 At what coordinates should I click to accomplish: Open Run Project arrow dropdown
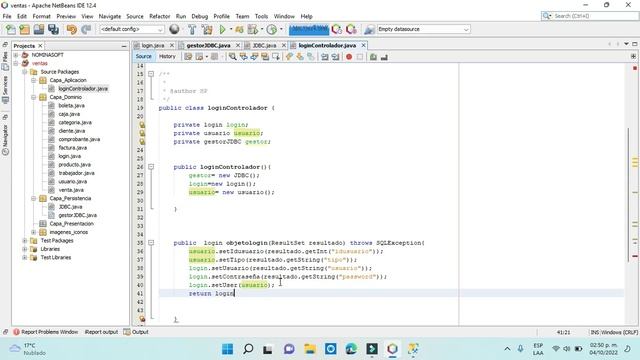click(x=231, y=29)
